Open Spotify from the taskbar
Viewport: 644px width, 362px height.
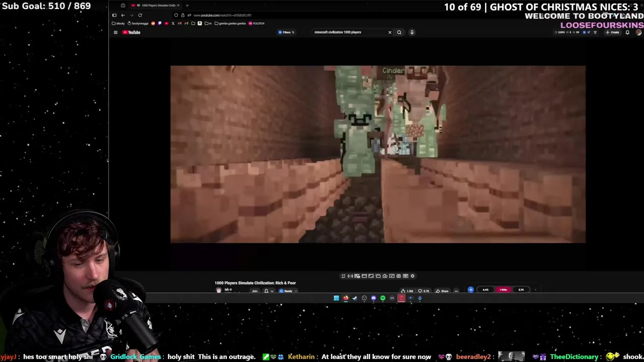point(383,298)
